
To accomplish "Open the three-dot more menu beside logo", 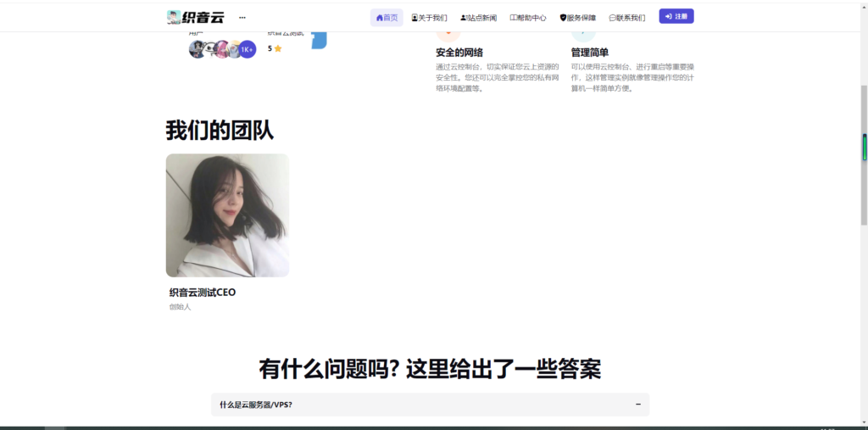I will 242,17.
